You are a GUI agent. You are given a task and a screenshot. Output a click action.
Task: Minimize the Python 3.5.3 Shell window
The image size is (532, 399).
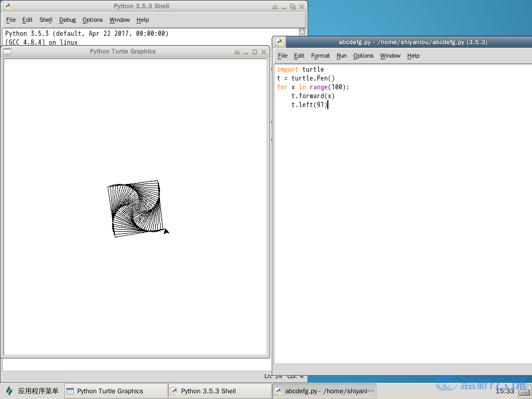[284, 6]
